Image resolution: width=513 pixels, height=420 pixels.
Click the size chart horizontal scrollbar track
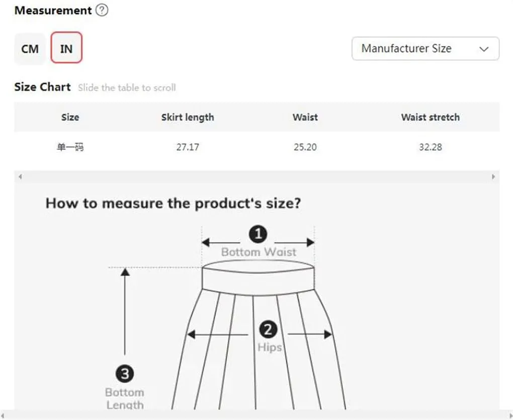(257, 177)
